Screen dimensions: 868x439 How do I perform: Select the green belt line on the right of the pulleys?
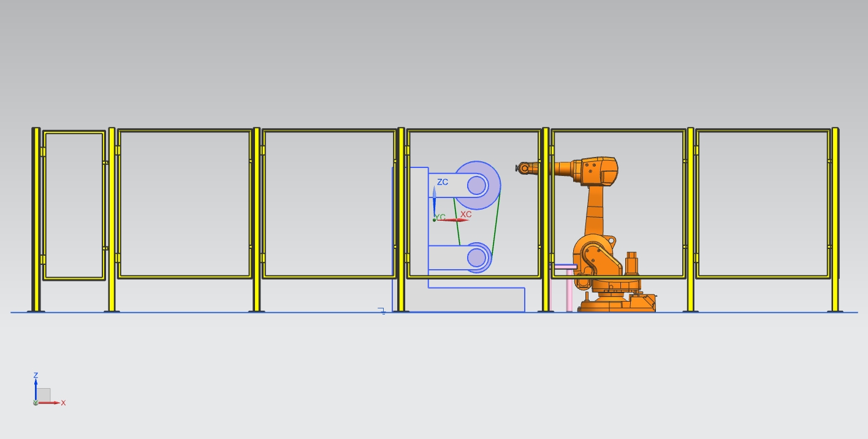click(x=495, y=224)
